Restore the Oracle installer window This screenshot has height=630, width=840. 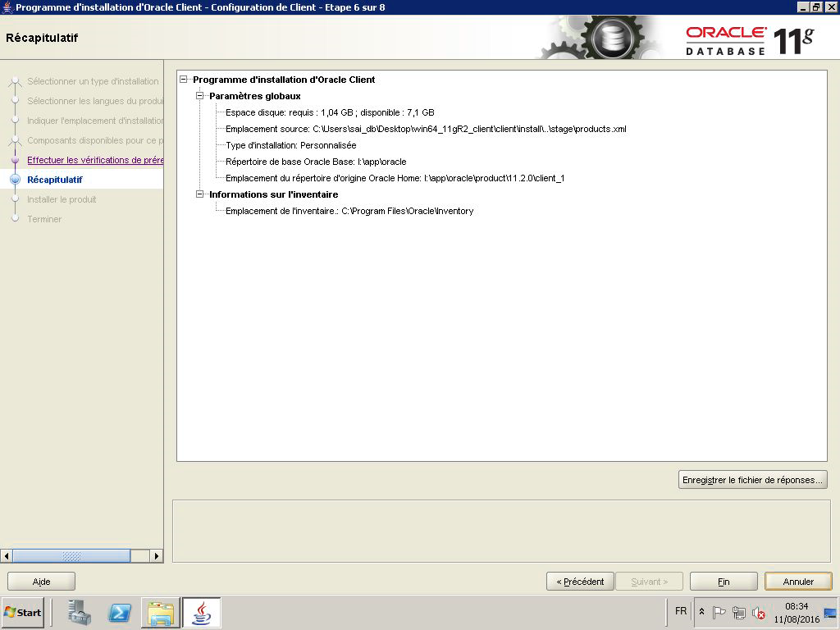(816, 7)
